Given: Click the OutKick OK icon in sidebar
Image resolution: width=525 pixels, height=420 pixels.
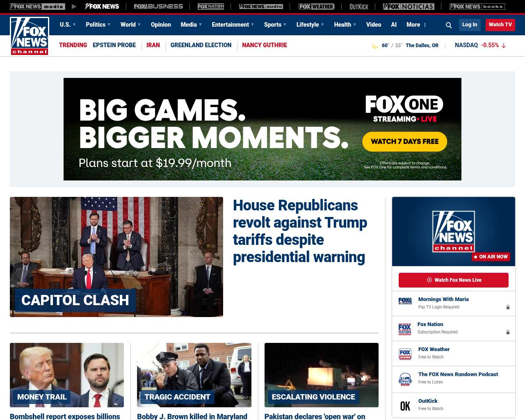Looking at the screenshot, I should pyautogui.click(x=405, y=406).
